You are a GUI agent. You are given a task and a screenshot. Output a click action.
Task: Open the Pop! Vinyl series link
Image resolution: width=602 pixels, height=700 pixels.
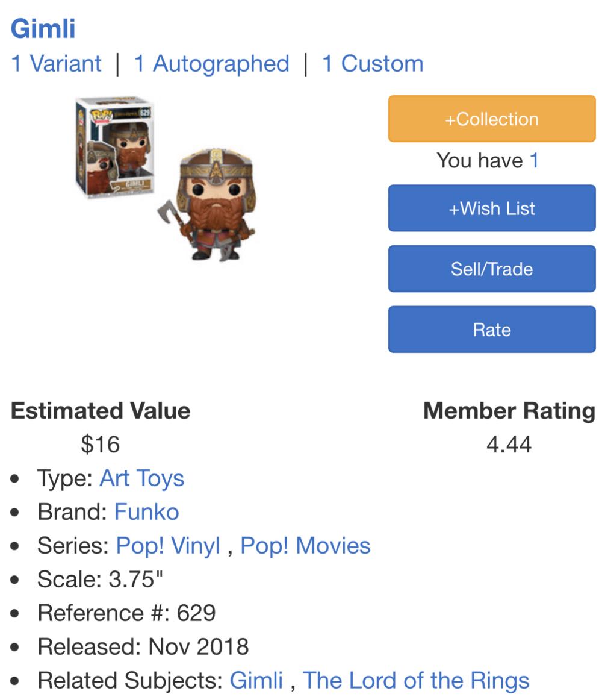click(x=167, y=545)
